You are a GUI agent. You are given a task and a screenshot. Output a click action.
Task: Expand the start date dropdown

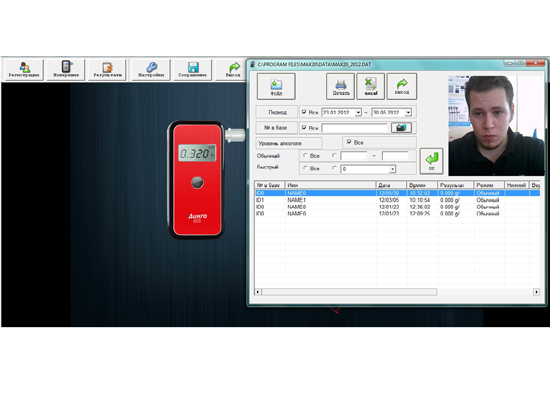(358, 113)
